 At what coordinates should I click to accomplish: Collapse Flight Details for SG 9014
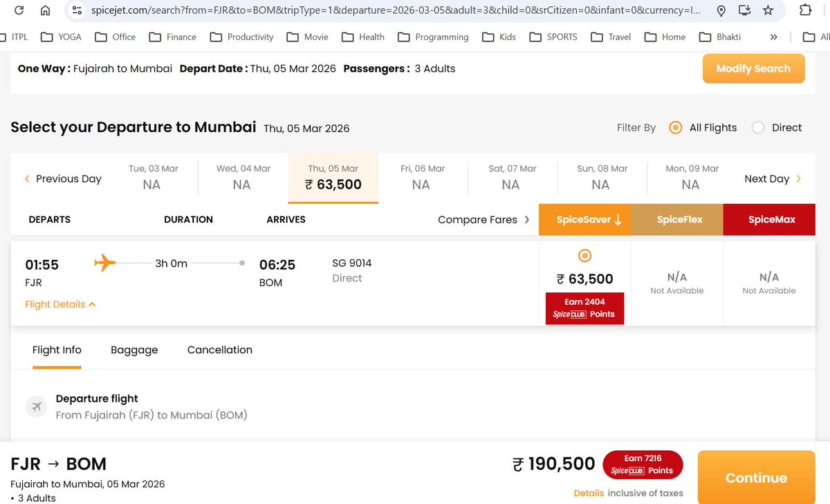pyautogui.click(x=60, y=304)
